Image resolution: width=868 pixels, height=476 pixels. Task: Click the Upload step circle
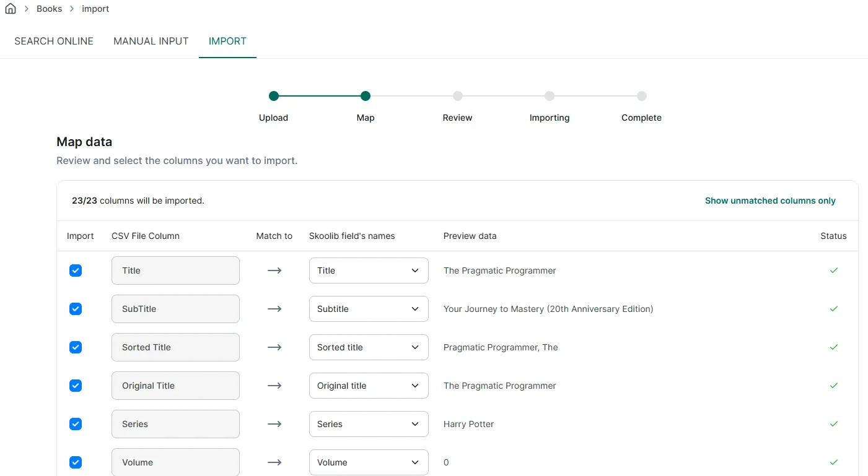[274, 96]
